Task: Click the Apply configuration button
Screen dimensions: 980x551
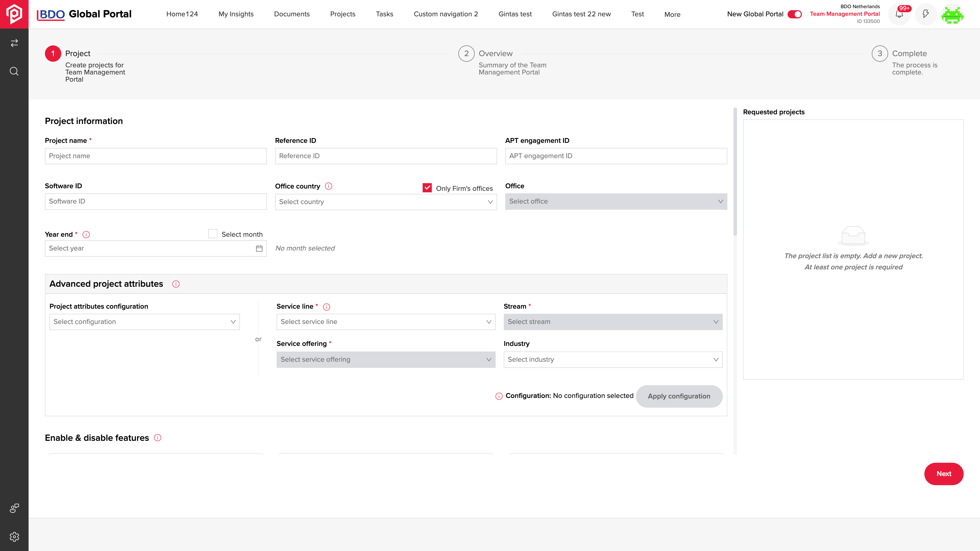Action: (x=679, y=396)
